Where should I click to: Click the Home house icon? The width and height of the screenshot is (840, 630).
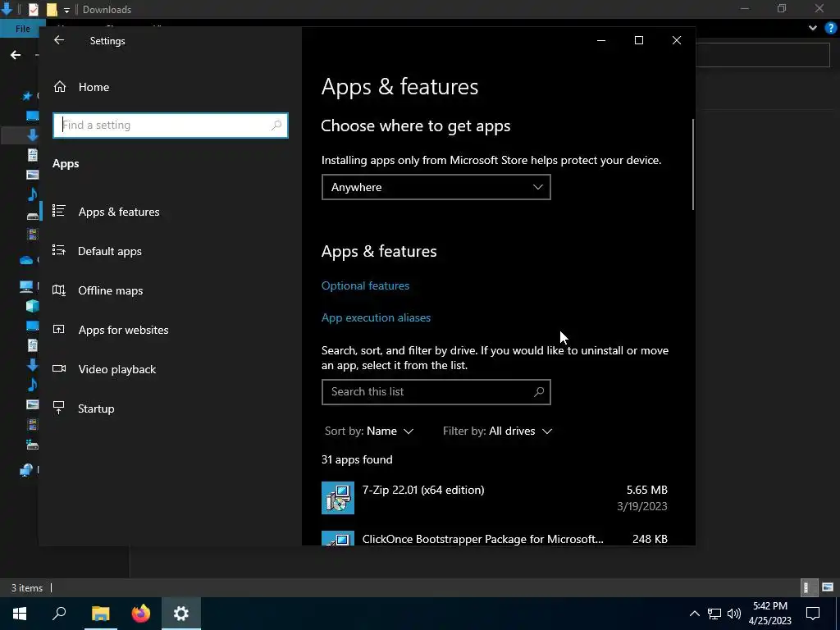(x=59, y=86)
